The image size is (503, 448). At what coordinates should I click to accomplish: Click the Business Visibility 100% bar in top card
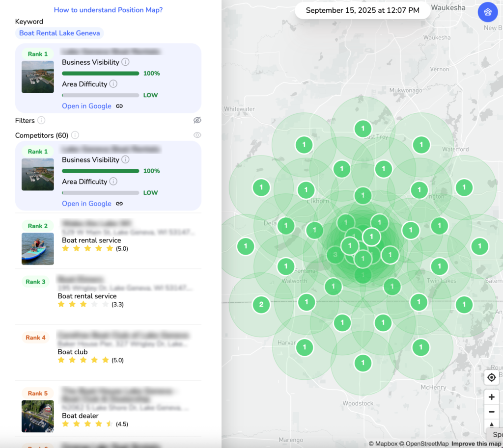click(x=100, y=74)
